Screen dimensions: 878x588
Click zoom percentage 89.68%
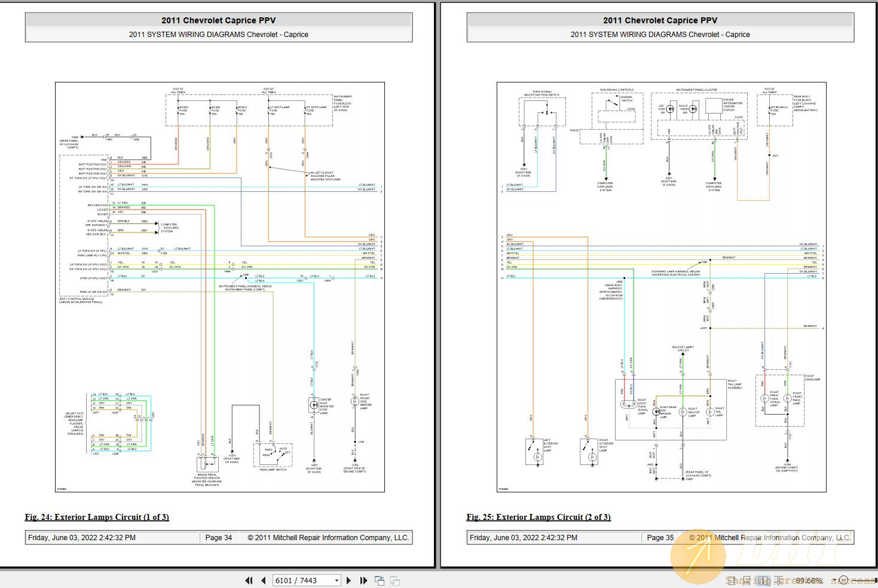[809, 580]
